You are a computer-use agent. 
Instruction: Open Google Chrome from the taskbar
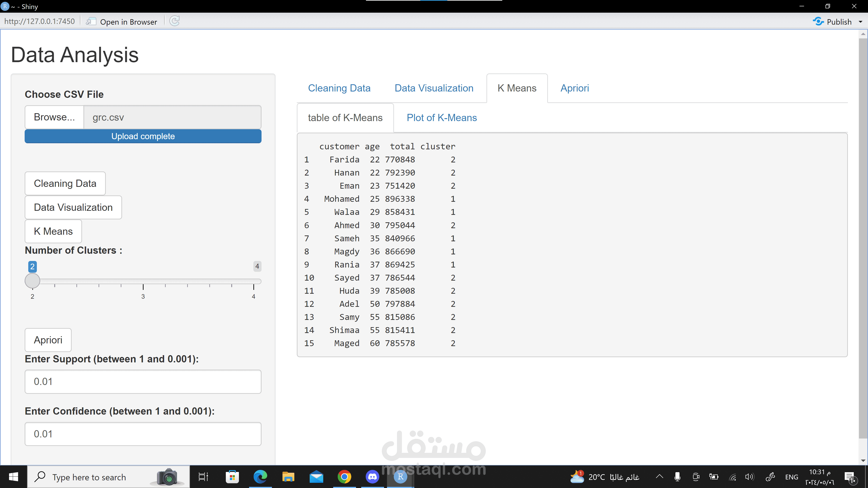344,477
